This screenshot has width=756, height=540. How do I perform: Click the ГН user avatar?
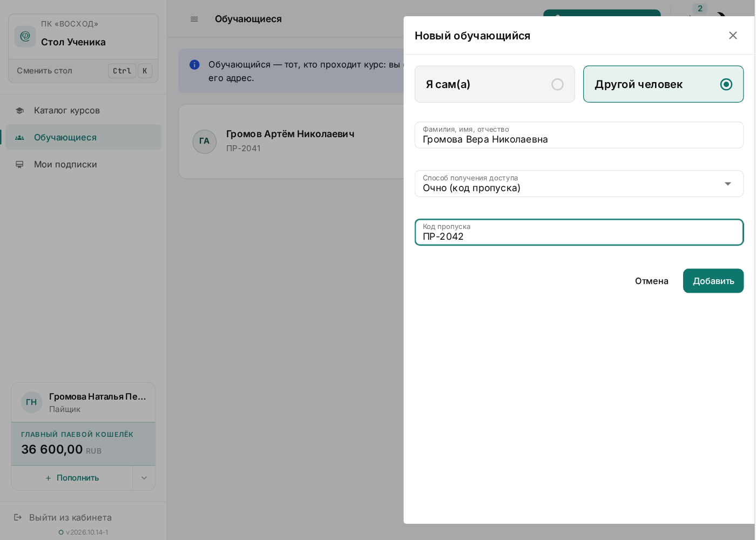pyautogui.click(x=32, y=402)
